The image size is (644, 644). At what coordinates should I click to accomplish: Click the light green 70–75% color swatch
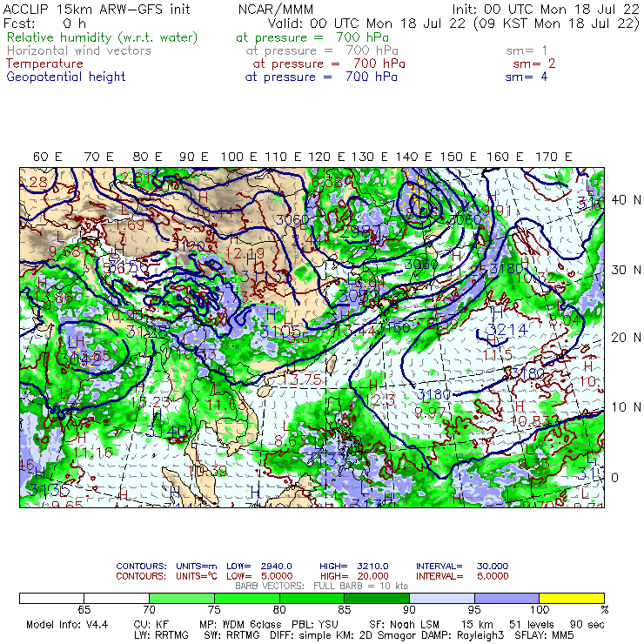(x=182, y=598)
